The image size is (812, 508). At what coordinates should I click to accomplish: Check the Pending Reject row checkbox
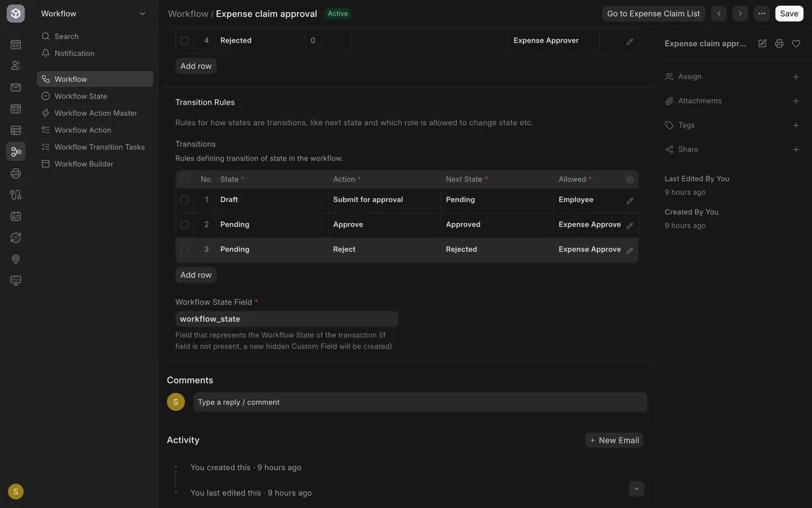click(x=184, y=250)
